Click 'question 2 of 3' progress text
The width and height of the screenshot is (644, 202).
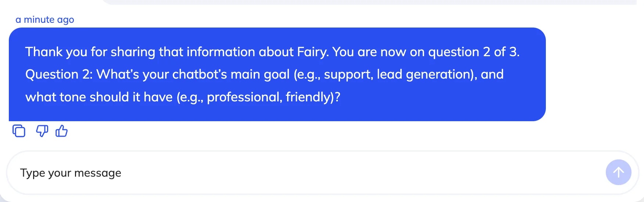[x=473, y=52]
